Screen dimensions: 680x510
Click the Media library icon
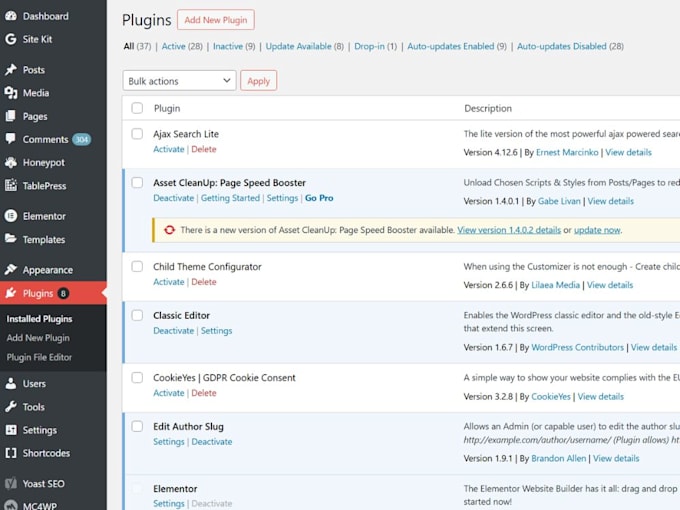pyautogui.click(x=11, y=93)
